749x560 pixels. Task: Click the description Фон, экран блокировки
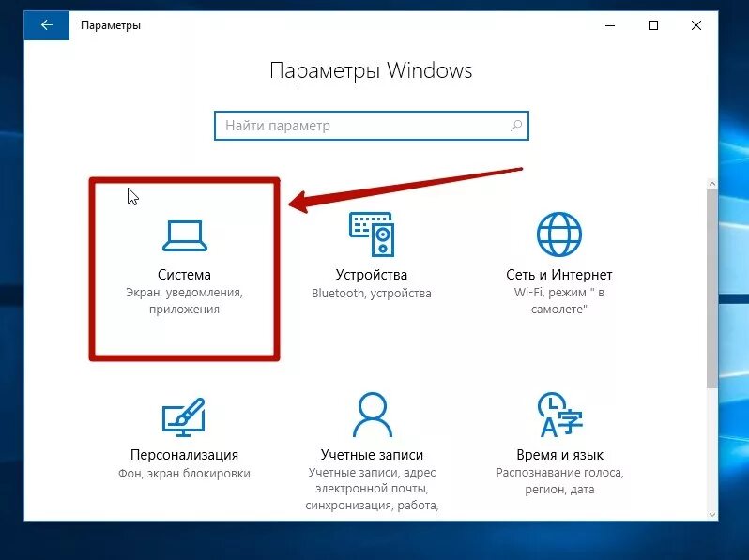(x=184, y=473)
